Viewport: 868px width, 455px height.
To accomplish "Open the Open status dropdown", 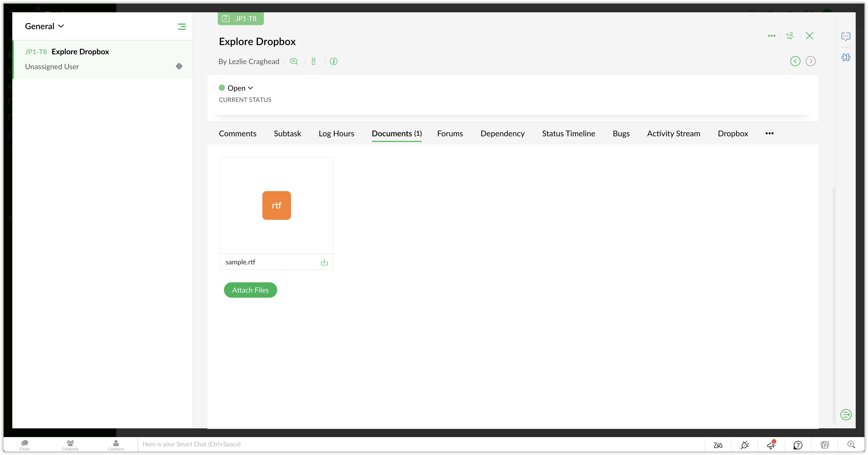I will click(x=240, y=88).
